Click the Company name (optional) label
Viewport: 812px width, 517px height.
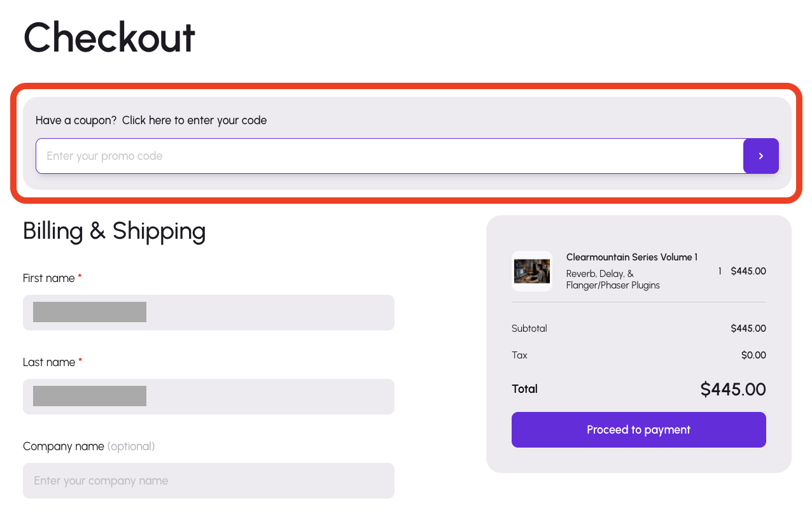(x=88, y=446)
